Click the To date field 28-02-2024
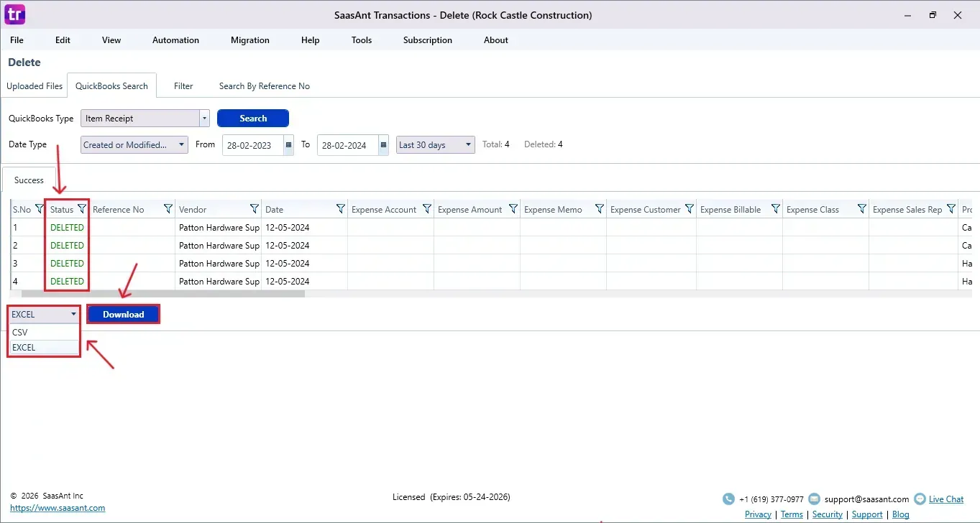 click(348, 144)
